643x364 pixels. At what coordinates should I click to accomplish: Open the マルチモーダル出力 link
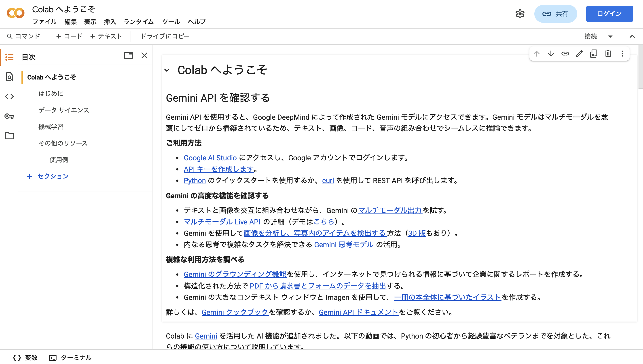click(390, 211)
